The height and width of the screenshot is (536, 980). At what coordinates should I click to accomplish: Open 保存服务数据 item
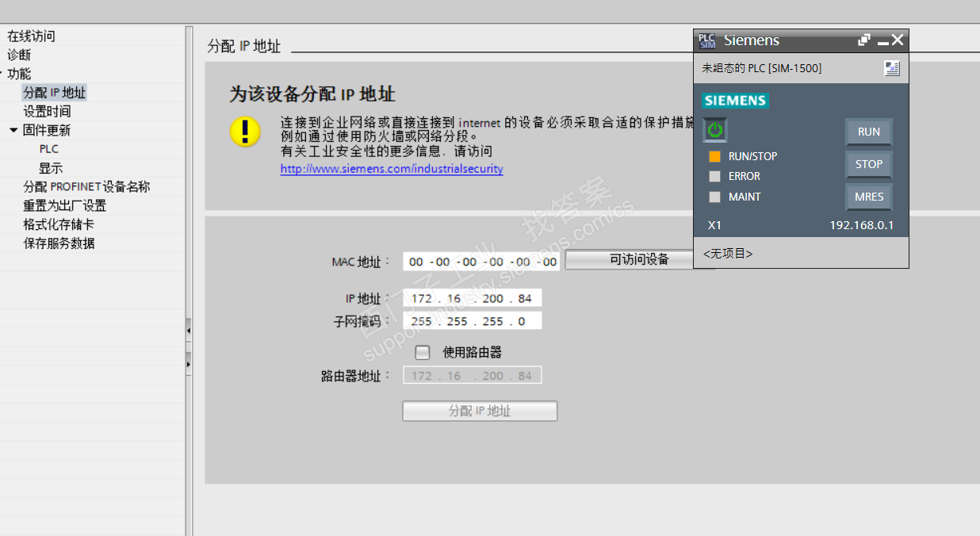59,243
